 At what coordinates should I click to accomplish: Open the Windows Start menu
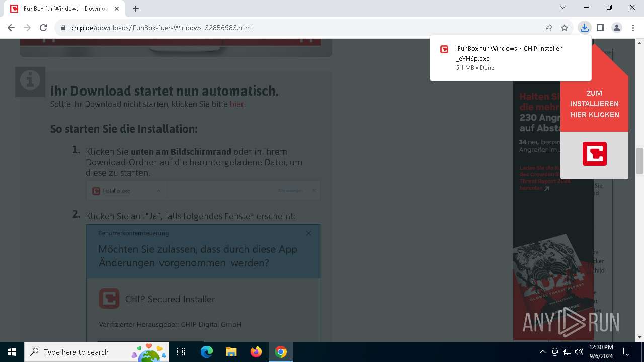click(x=12, y=352)
